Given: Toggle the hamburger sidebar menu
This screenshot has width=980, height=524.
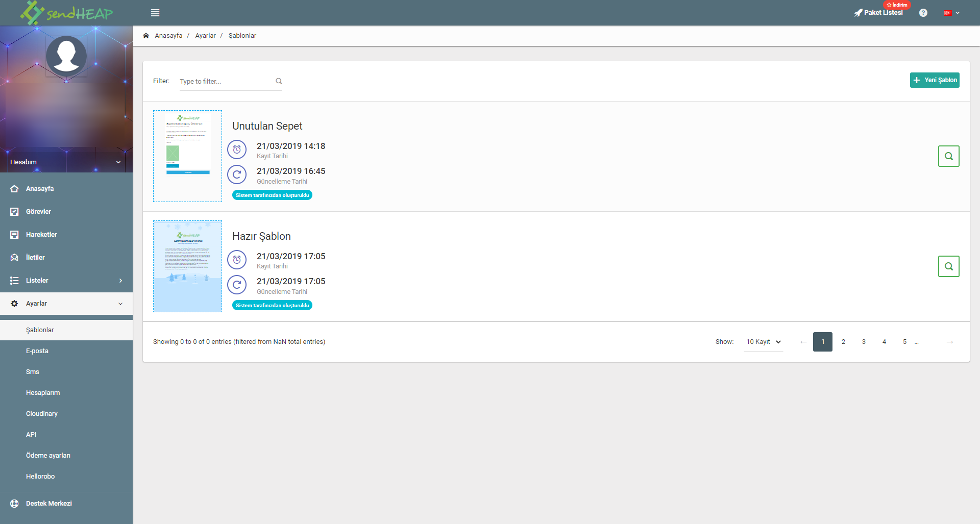Looking at the screenshot, I should tap(155, 13).
